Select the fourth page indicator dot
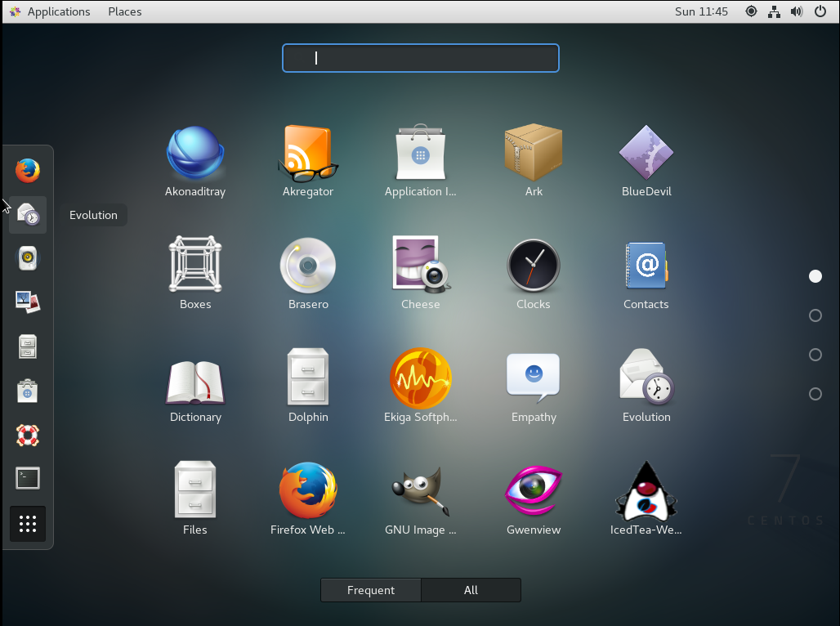Viewport: 840px width, 626px height. tap(815, 394)
